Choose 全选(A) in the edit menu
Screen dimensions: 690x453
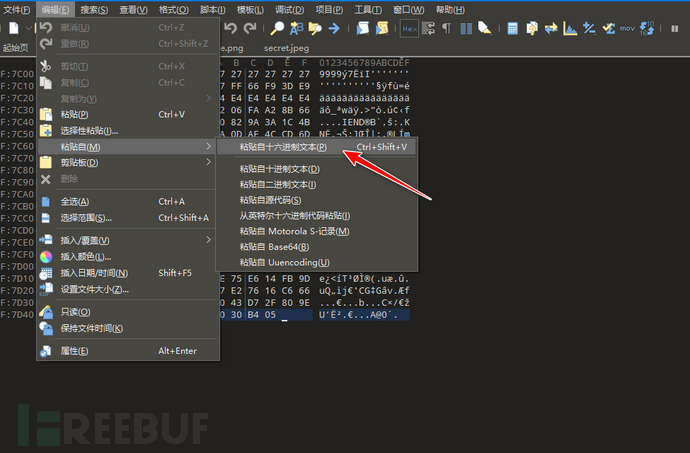[x=128, y=202]
